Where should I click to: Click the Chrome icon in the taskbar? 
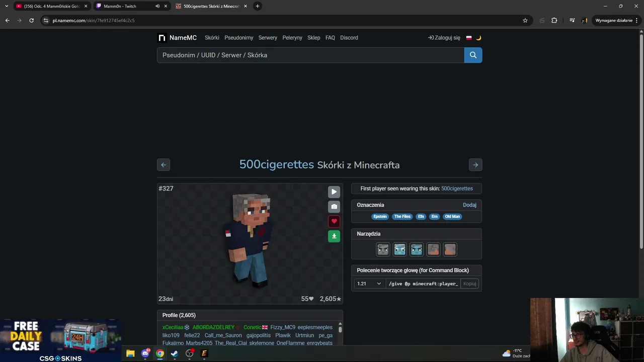coord(160,353)
